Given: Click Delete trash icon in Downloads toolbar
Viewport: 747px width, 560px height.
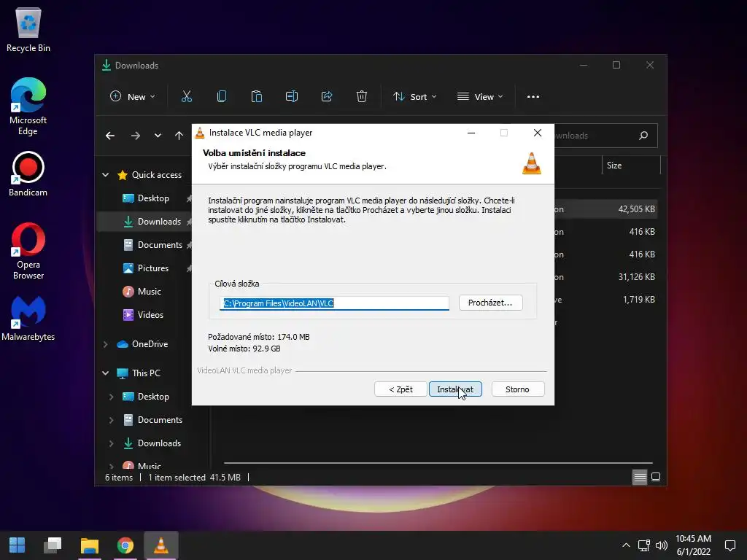Looking at the screenshot, I should [x=362, y=97].
